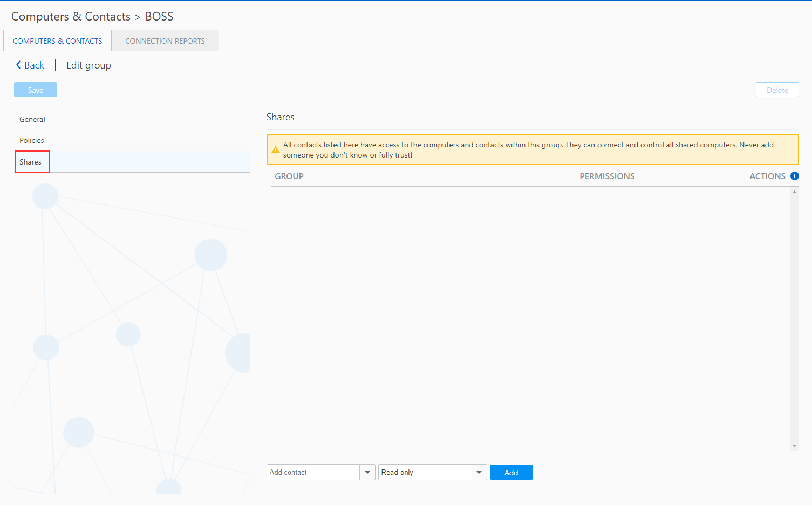Select the Computers & Contacts tab
Screen dimensions: 812x505
(57, 40)
